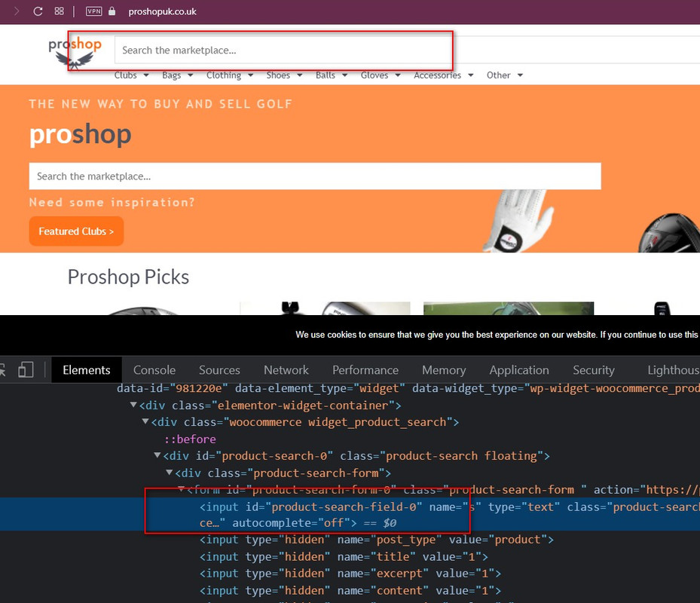
Task: Click the Need some inspiration? text
Action: tap(112, 202)
